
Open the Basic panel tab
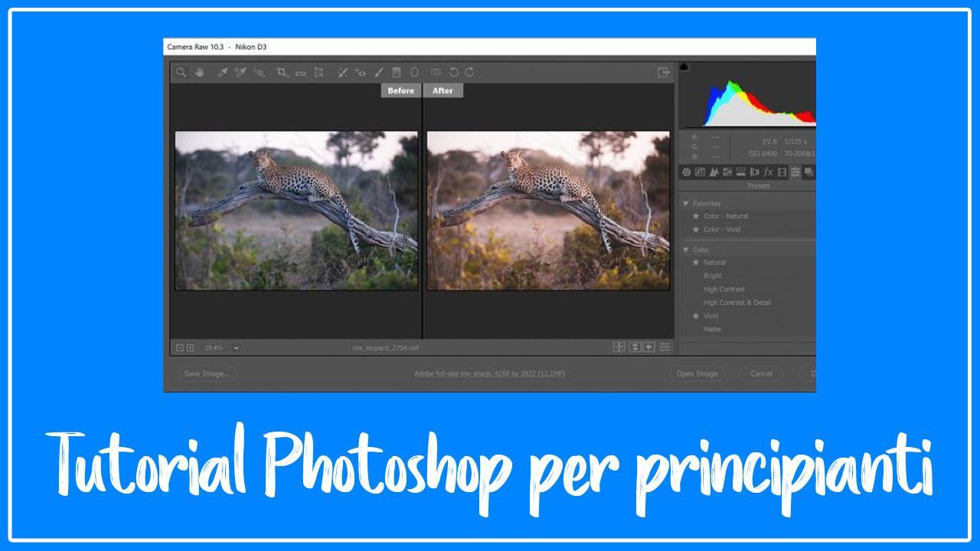pos(686,172)
